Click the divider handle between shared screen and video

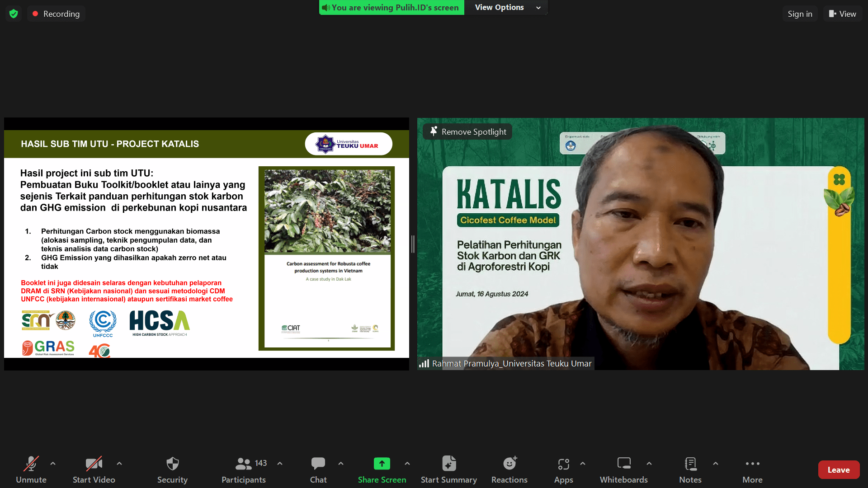click(413, 244)
